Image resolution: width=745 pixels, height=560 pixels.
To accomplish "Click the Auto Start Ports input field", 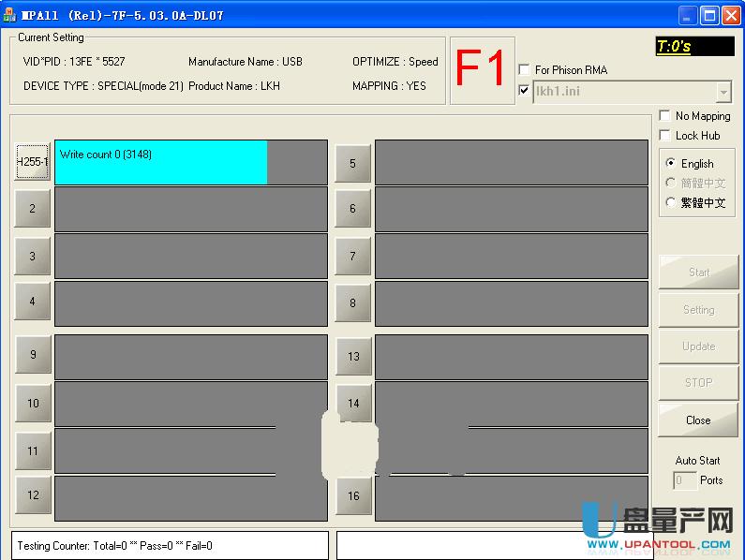I will point(685,480).
